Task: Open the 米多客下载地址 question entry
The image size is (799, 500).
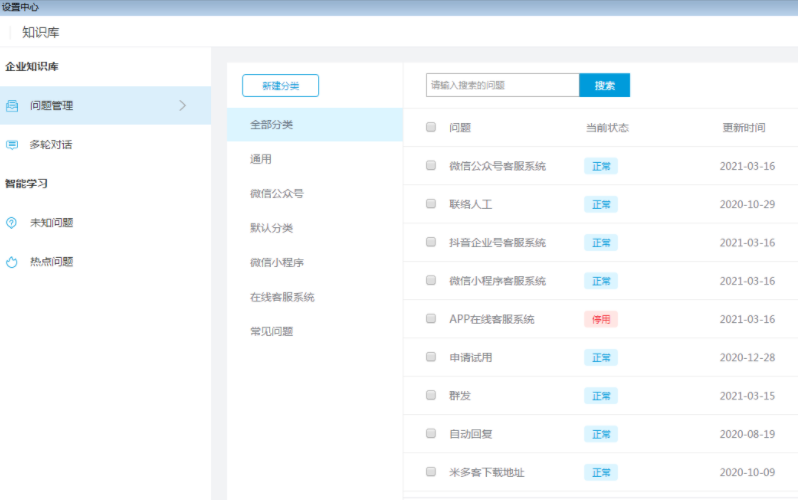Action: [486, 472]
